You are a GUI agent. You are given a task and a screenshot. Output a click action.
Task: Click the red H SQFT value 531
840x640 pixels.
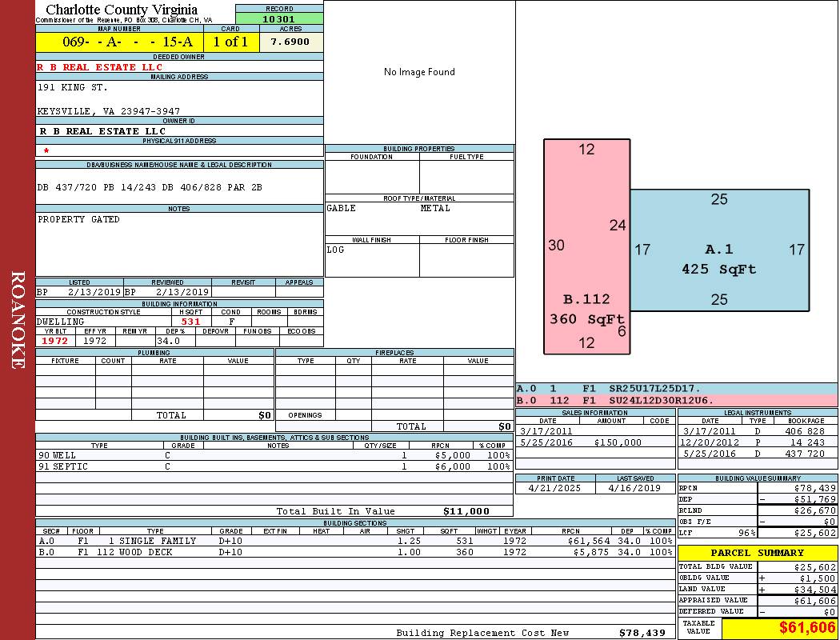pos(190,322)
